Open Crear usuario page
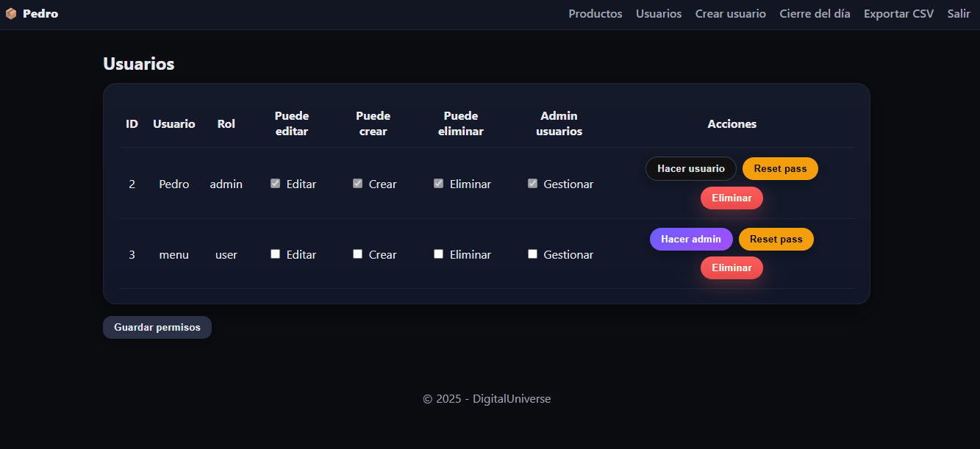The image size is (980, 449). click(x=730, y=13)
